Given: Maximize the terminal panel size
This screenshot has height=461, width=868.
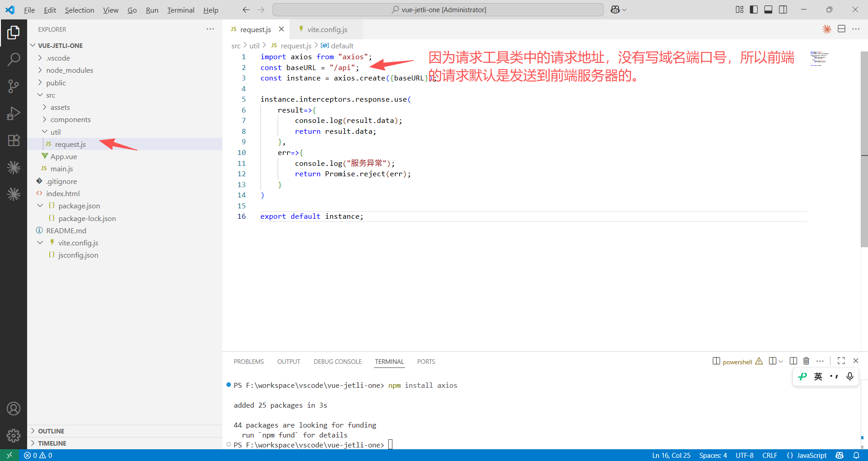Looking at the screenshot, I should (x=841, y=361).
